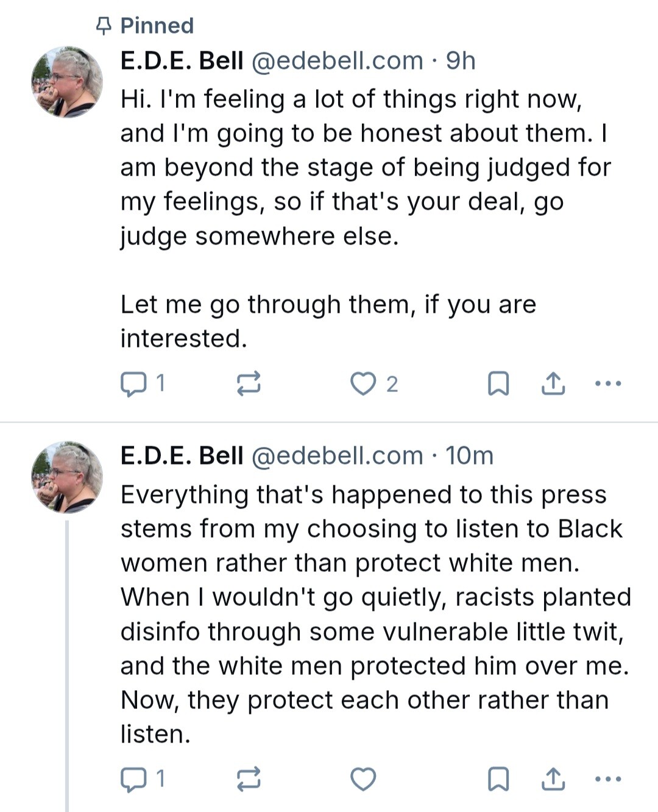
Task: Open the avatar on the 10m post
Action: click(67, 477)
